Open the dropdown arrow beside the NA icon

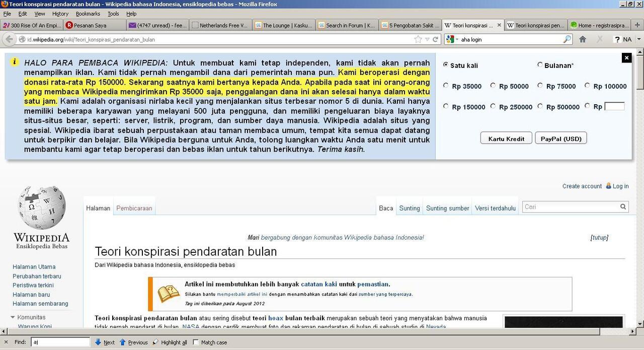coord(639,39)
